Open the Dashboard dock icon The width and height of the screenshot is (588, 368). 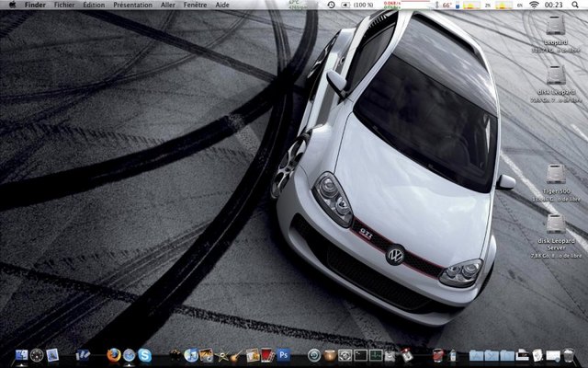(37, 354)
